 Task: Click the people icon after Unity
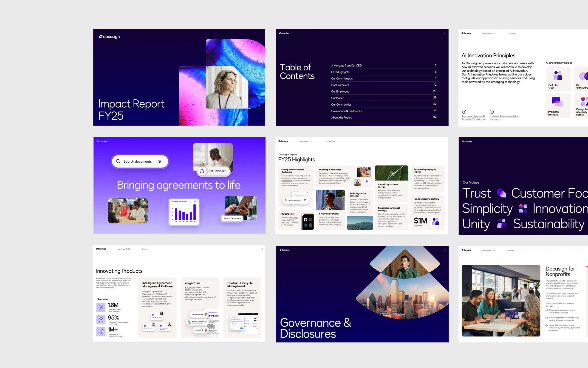tap(501, 223)
